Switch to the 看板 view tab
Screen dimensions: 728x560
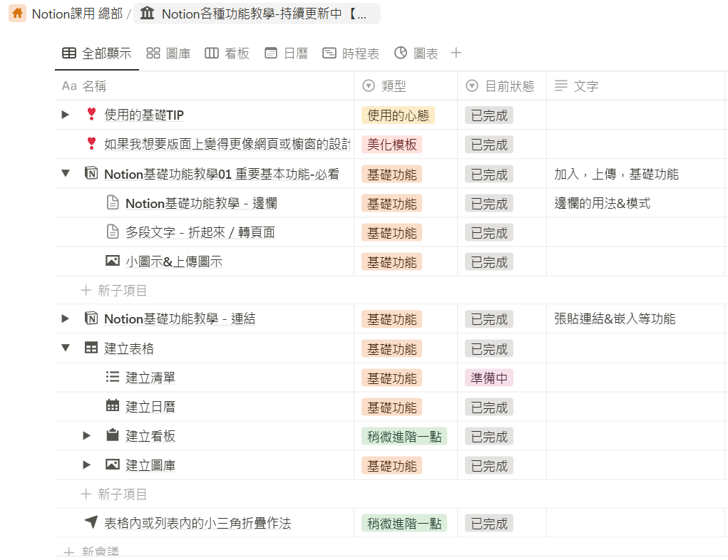coord(227,53)
